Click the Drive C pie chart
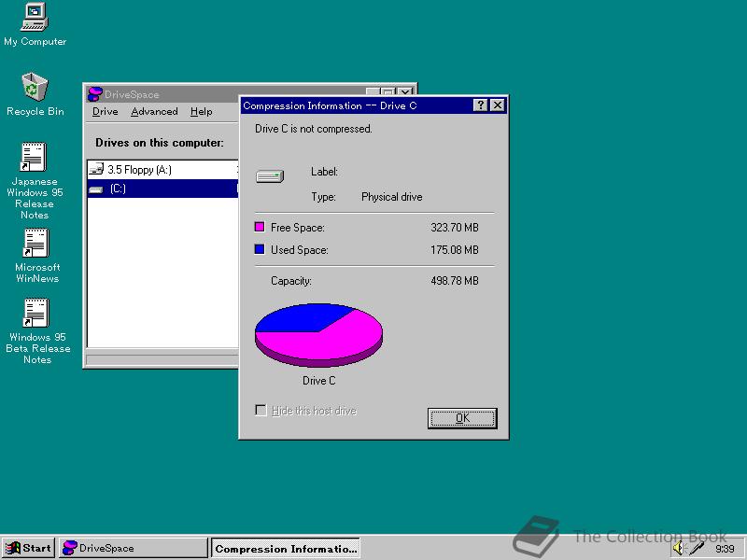 pos(318,335)
